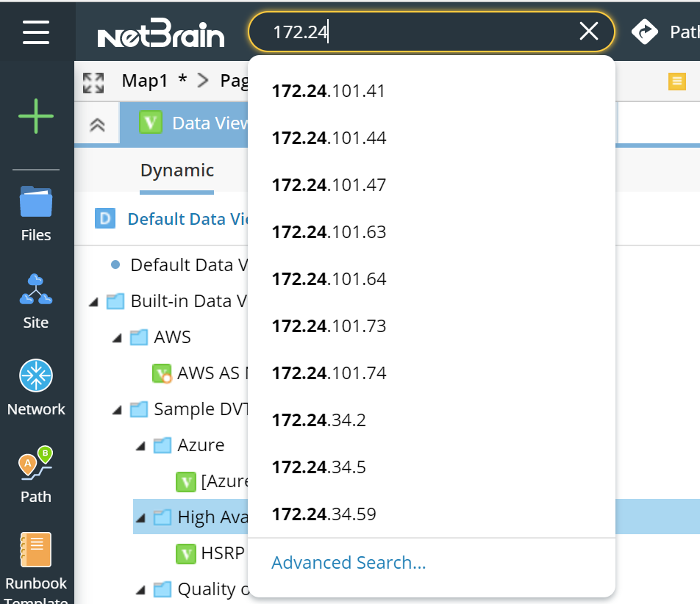Click the Azure folder icon
Viewport: 700px width, 604px height.
[x=162, y=445]
